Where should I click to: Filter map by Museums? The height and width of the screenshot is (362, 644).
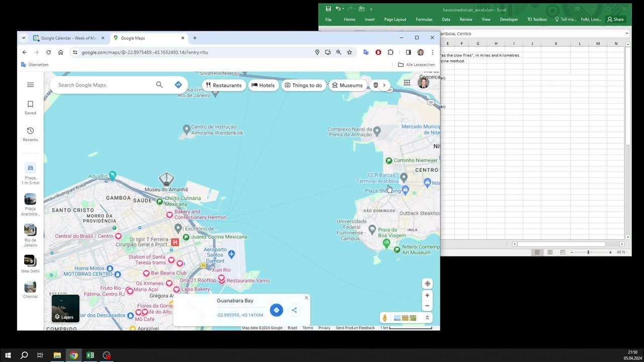(x=347, y=85)
